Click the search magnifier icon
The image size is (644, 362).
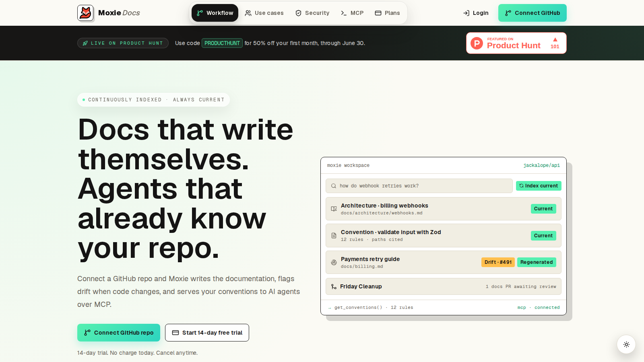click(334, 186)
